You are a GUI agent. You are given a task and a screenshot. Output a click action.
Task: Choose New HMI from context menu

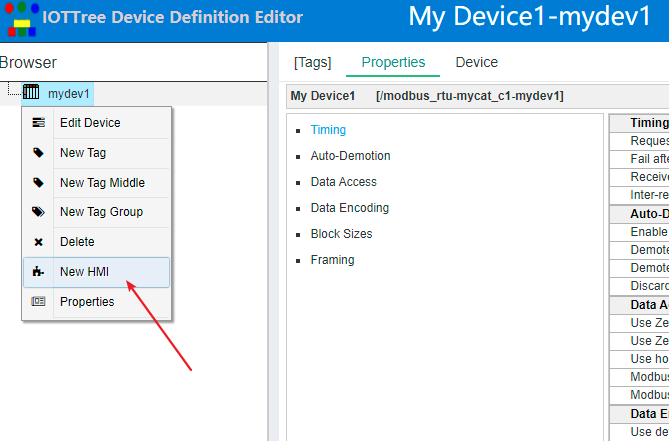coord(96,272)
